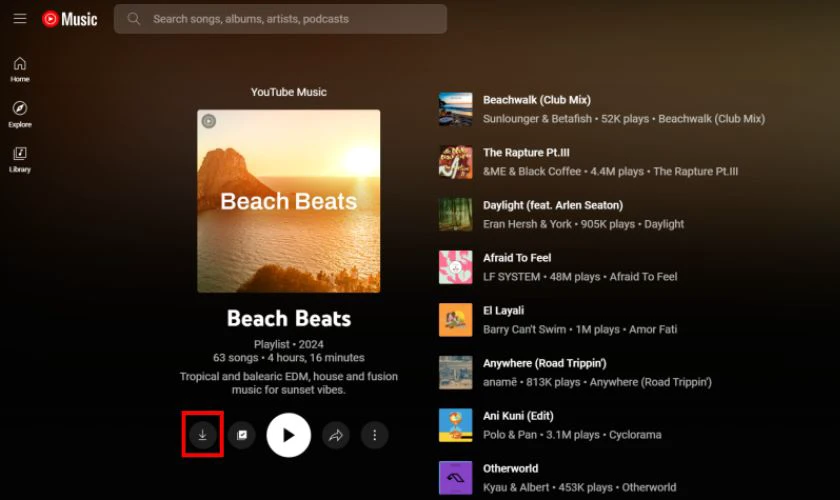Select the Otherworld song title
Screen dimensions: 840x500
[511, 468]
